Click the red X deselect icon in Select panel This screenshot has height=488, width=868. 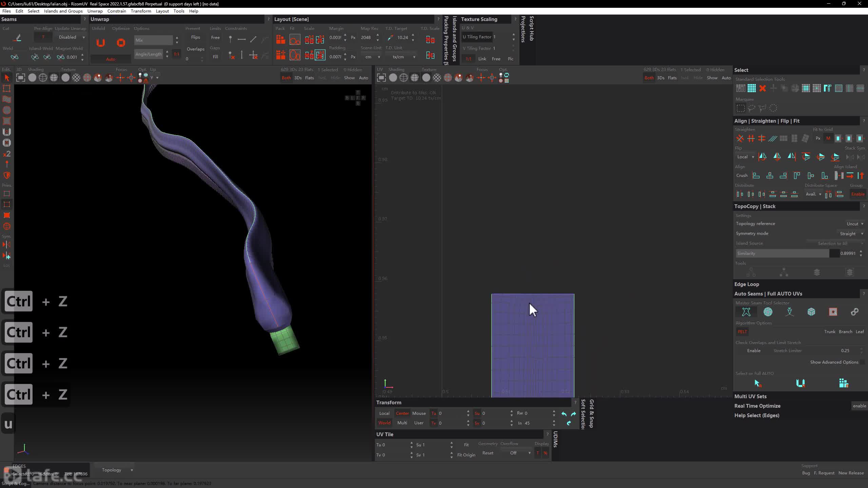click(x=763, y=88)
